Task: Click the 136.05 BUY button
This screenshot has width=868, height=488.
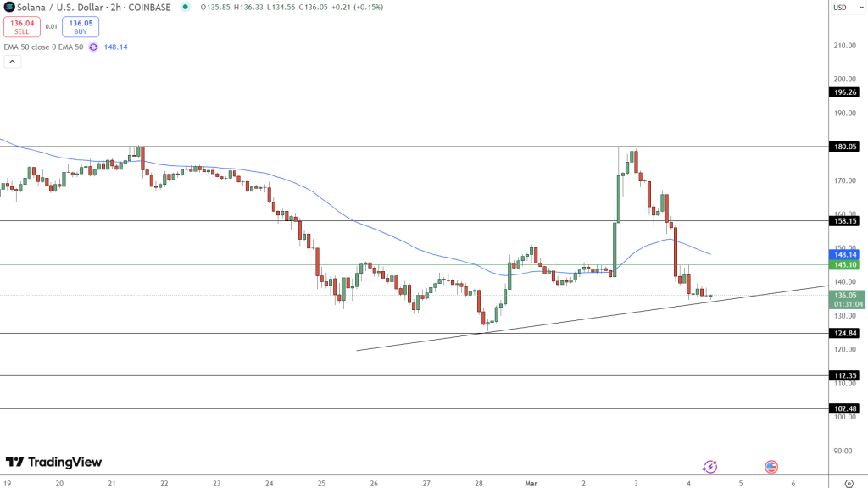Action: [x=81, y=26]
